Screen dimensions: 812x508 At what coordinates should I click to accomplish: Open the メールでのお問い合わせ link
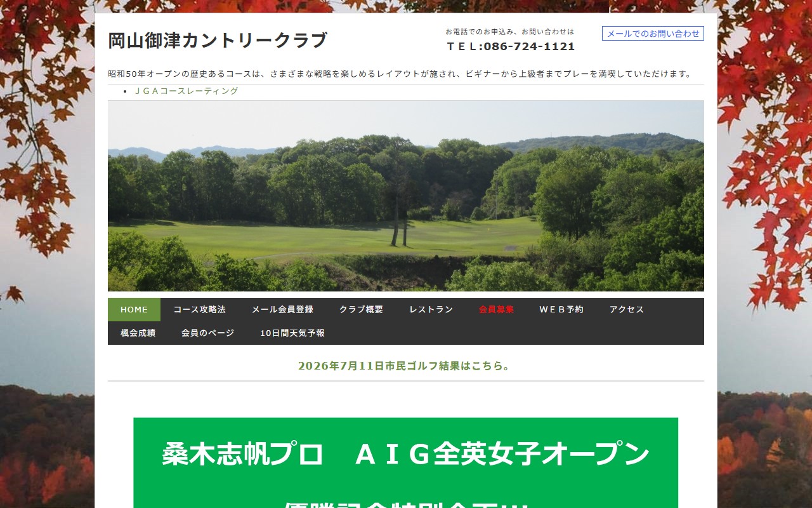click(x=653, y=34)
